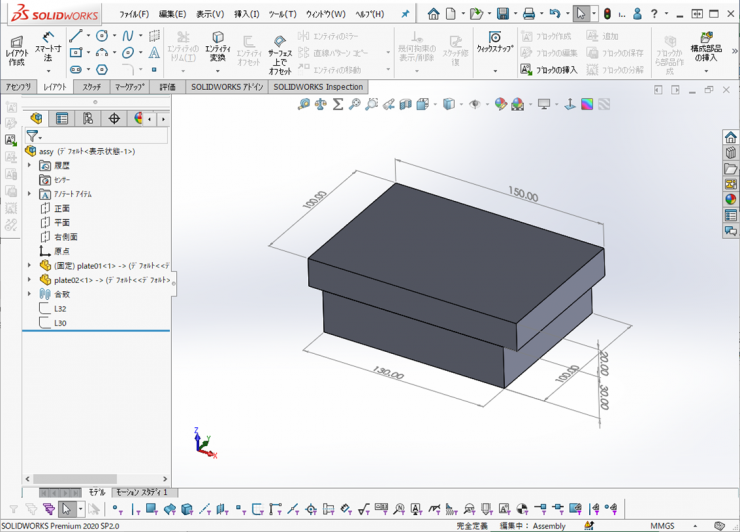Open the FeatureManager design tree tab icon
This screenshot has width=740, height=532.
tap(36, 118)
